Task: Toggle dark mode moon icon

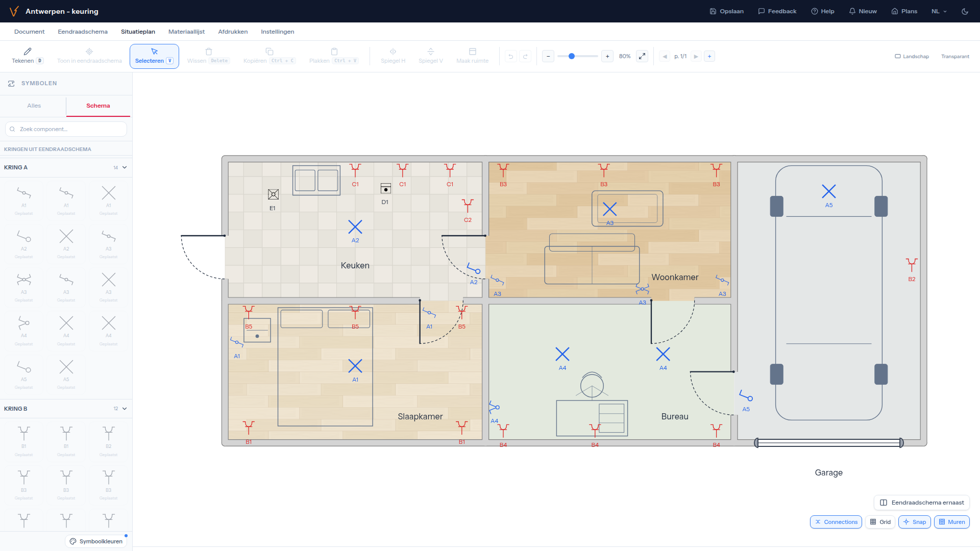Action: click(x=965, y=11)
